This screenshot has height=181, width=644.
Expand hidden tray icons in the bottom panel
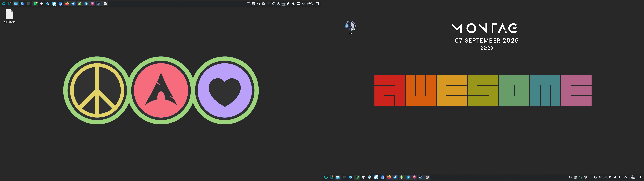626,177
